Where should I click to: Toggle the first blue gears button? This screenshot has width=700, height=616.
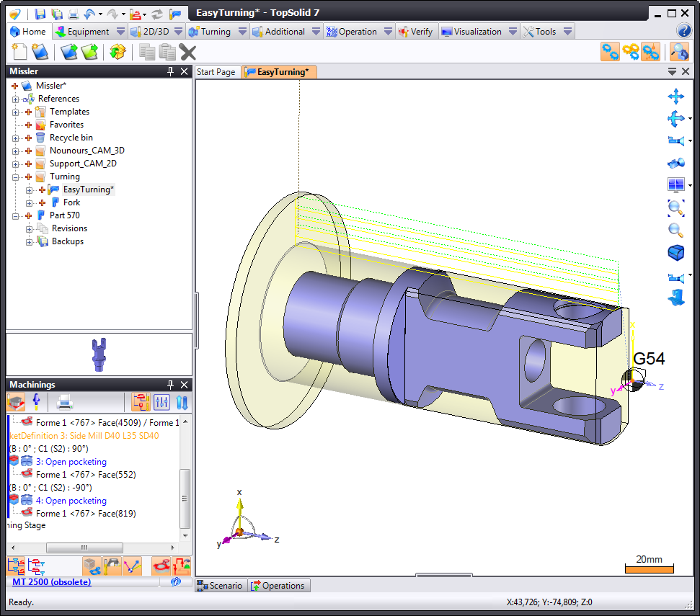tap(611, 51)
